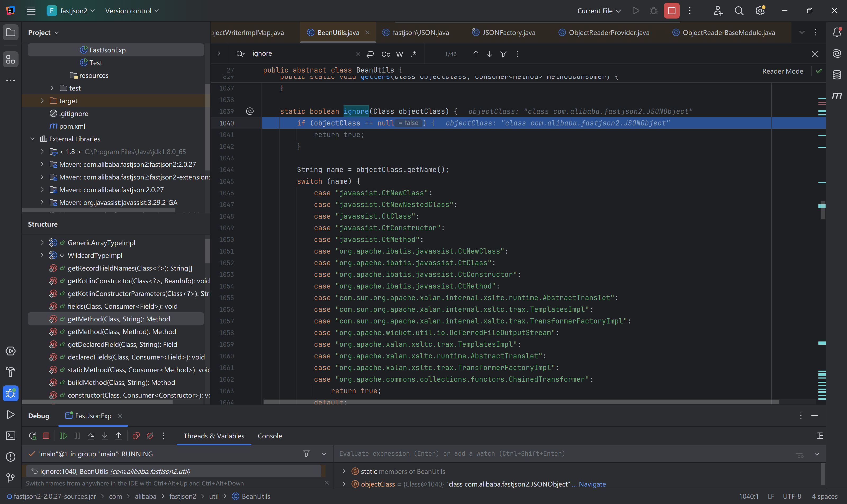847x504 pixels.
Task: Toggle multi-line newline search mode
Action: 370,54
